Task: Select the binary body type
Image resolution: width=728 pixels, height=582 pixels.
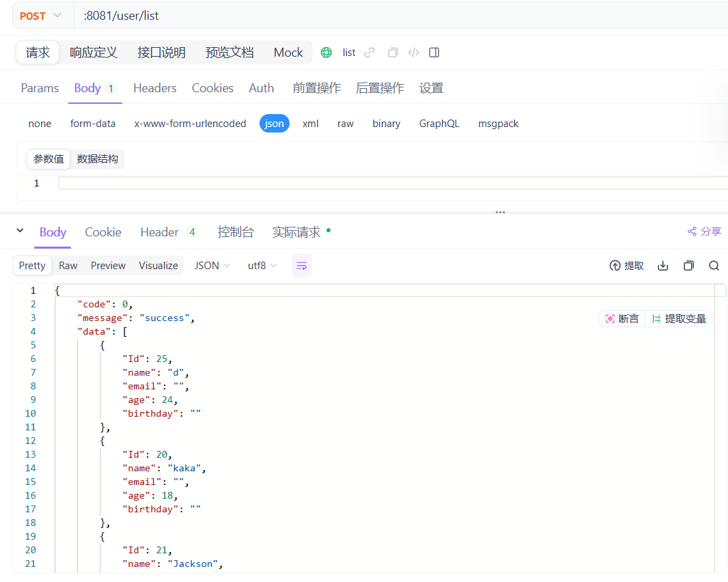Action: (387, 124)
